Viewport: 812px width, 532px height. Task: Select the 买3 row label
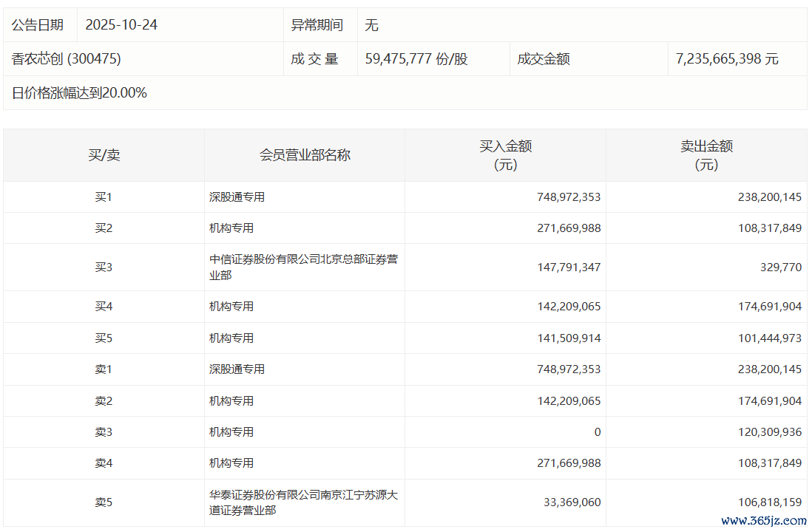(104, 267)
